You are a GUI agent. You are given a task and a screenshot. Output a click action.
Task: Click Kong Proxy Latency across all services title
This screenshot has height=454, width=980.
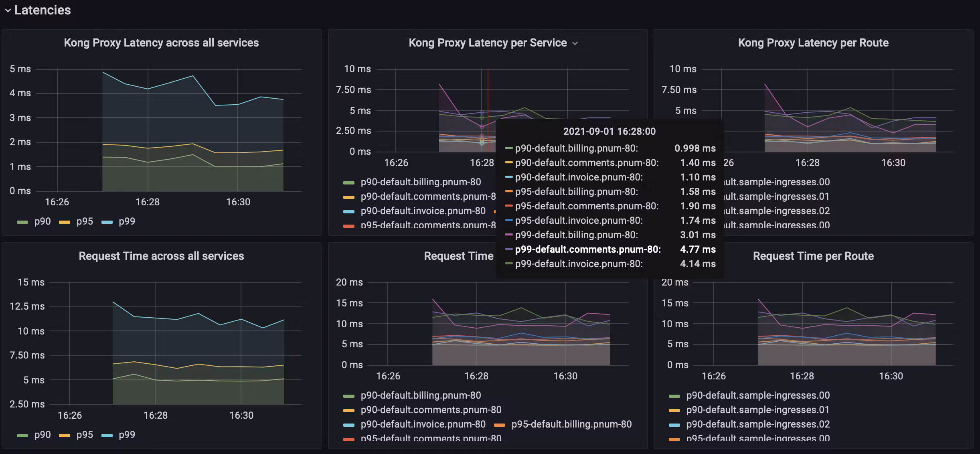pos(161,43)
